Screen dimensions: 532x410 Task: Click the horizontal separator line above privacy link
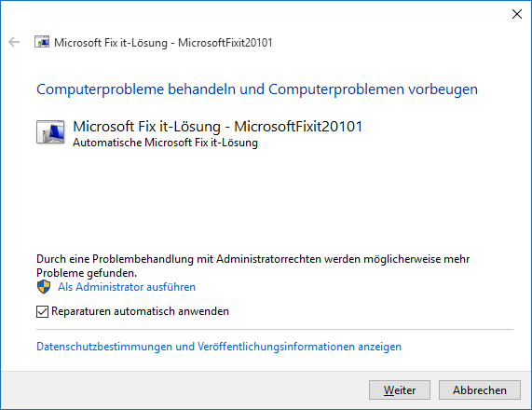275,329
